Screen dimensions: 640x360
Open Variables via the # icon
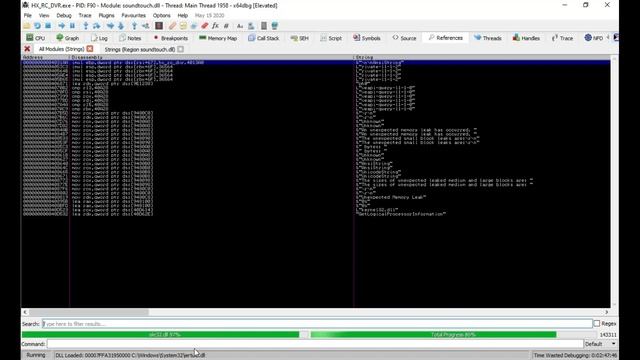click(x=226, y=26)
